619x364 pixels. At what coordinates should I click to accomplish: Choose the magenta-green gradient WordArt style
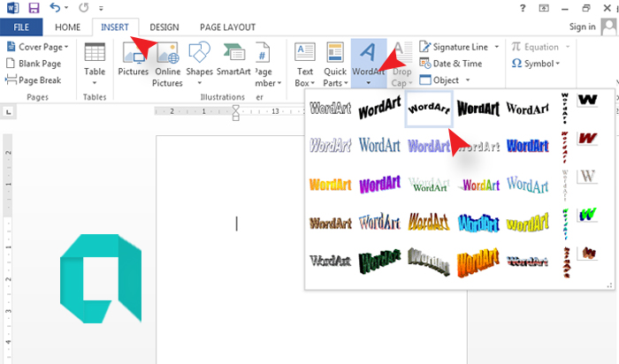478,185
